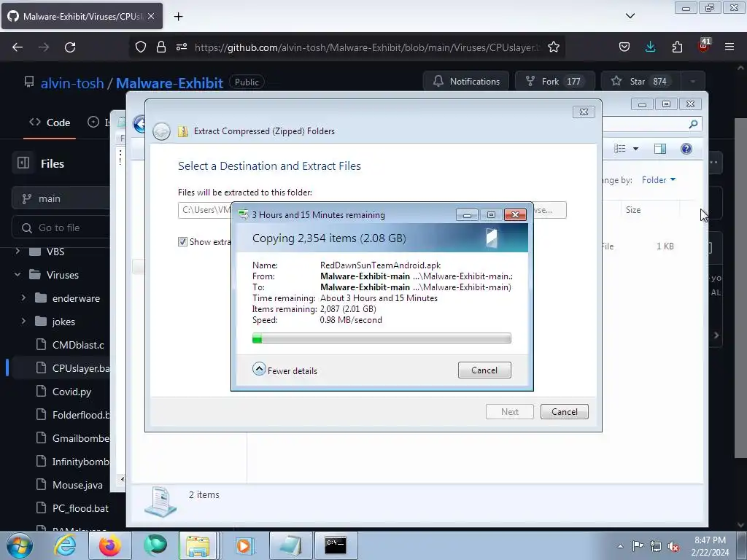This screenshot has width=747, height=560.
Task: Open the main branch selector
Action: coord(61,198)
